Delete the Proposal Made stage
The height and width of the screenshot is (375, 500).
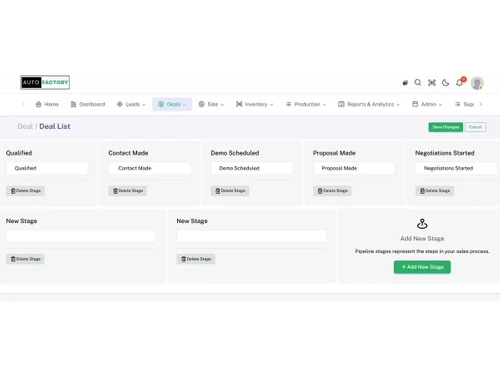(x=332, y=191)
